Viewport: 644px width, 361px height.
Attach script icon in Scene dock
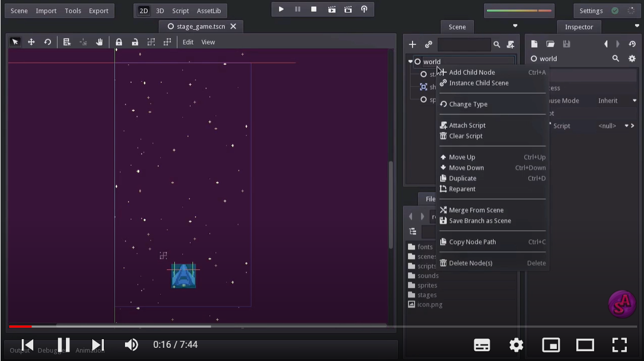click(510, 44)
